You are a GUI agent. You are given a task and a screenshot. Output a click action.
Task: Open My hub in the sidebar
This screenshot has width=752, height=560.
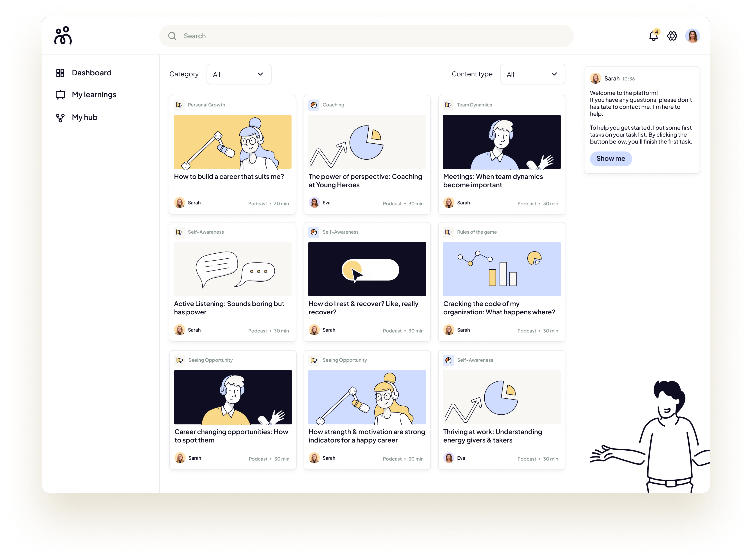pyautogui.click(x=84, y=117)
